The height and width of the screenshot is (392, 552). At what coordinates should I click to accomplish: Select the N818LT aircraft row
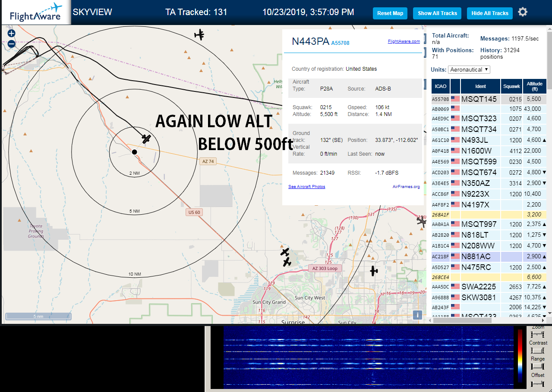point(489,235)
